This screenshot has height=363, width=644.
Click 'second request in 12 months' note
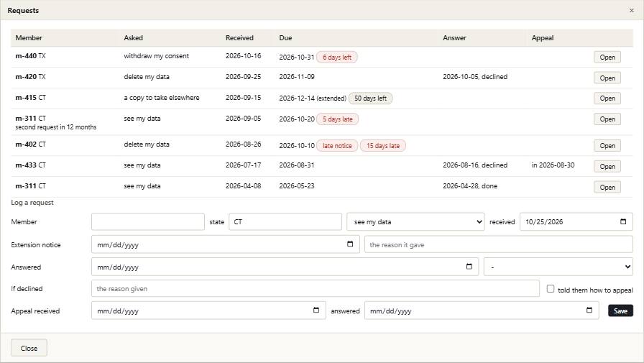(x=56, y=127)
